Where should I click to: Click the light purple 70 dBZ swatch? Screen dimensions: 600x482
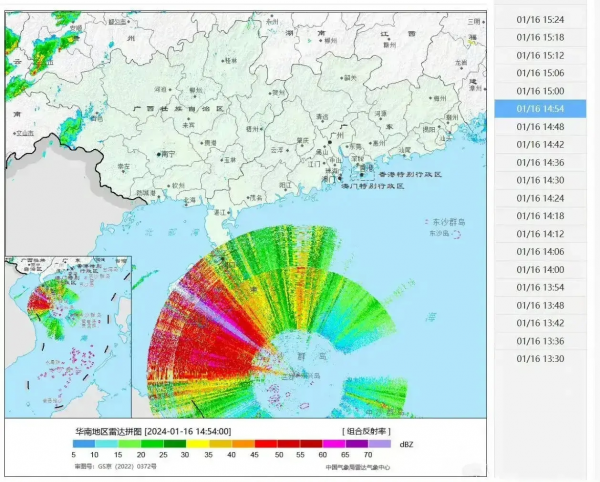[x=381, y=443]
